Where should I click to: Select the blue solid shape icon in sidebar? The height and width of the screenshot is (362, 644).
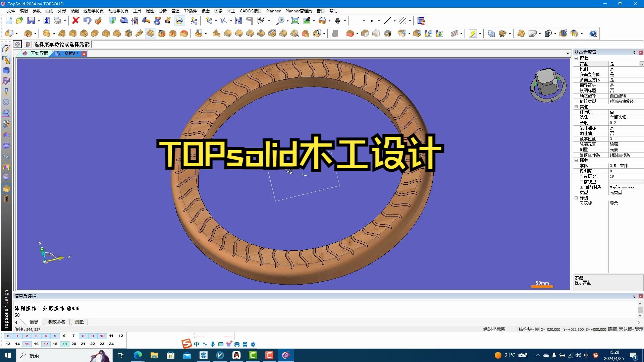click(6, 70)
